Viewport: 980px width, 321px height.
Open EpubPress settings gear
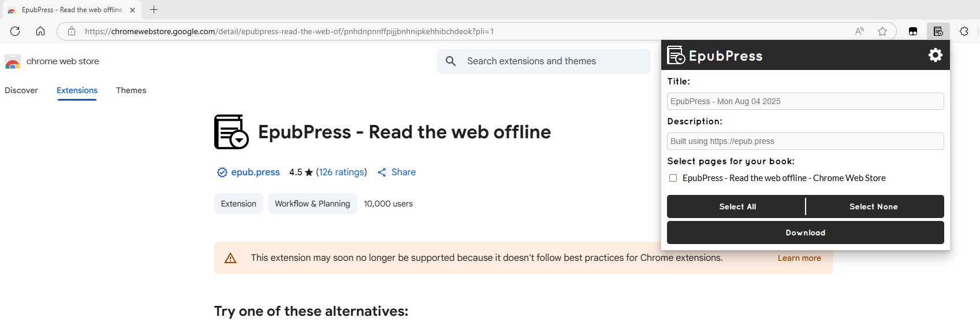[935, 55]
